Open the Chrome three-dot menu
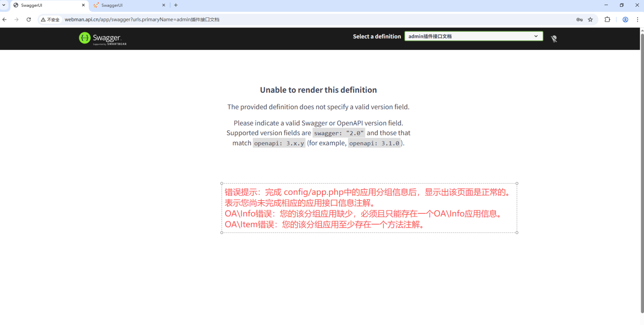Image resolution: width=644 pixels, height=325 pixels. (637, 20)
